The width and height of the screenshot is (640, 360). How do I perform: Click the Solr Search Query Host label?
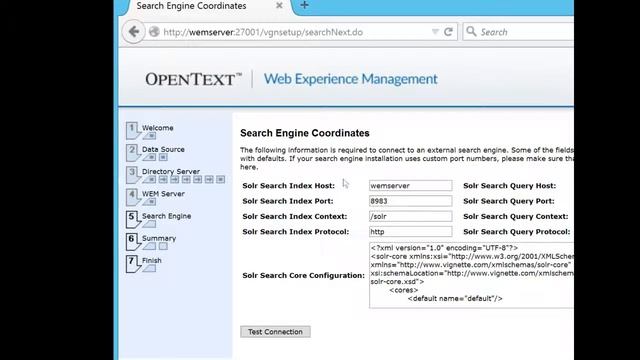509,186
